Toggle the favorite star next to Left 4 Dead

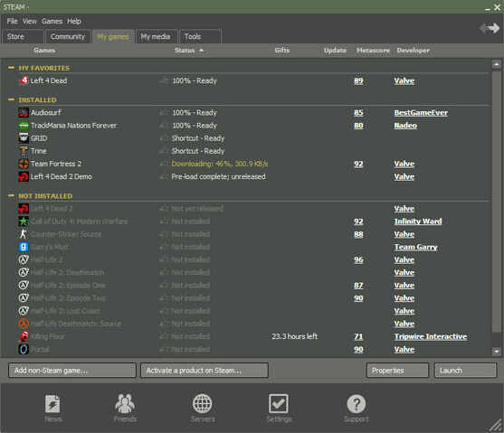point(165,80)
